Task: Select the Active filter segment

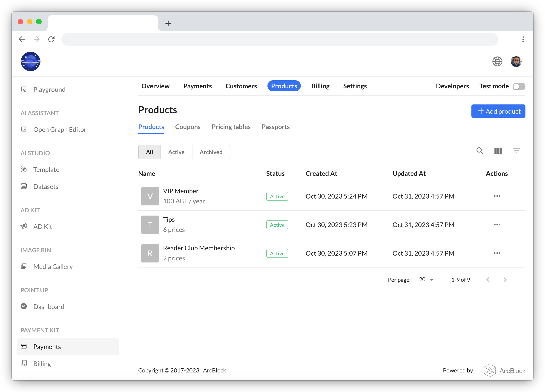Action: coord(176,152)
